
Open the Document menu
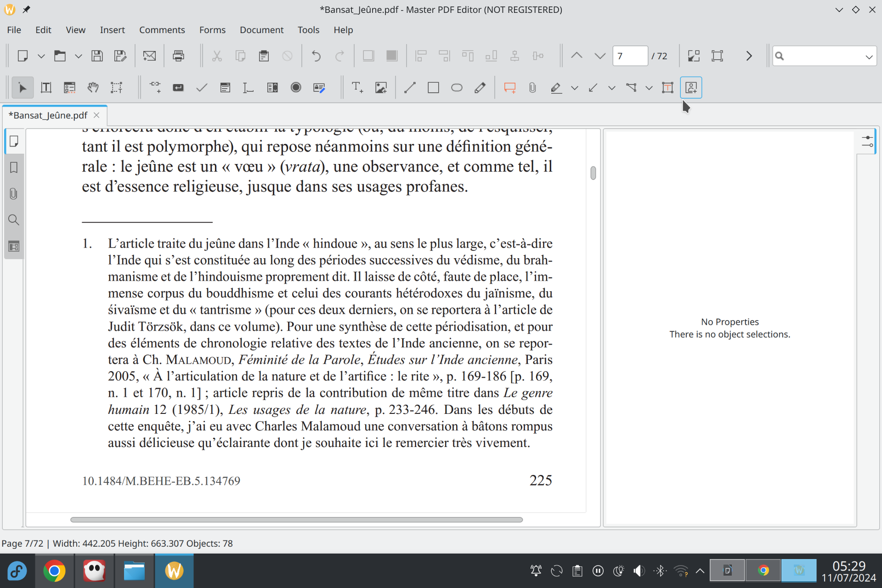[261, 30]
